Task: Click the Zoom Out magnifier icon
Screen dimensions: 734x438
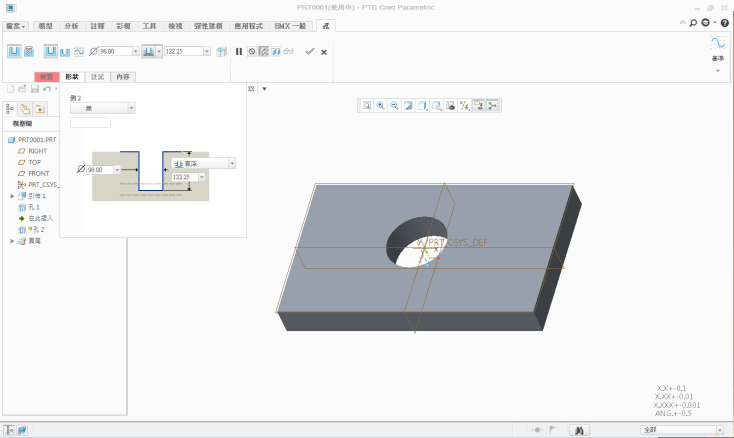Action: pyautogui.click(x=395, y=105)
